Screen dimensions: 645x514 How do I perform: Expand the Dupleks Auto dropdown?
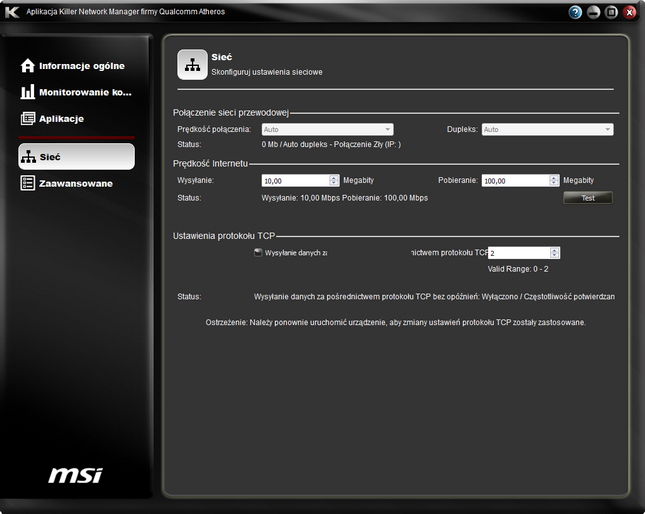tap(548, 130)
